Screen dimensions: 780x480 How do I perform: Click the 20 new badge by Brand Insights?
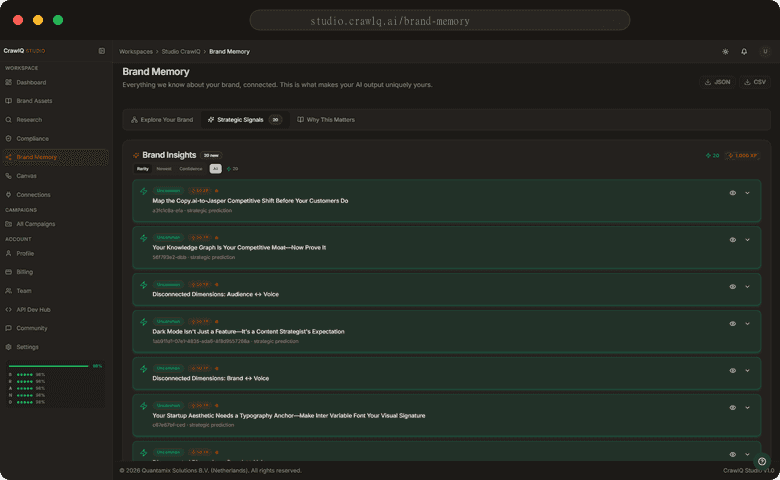[211, 156]
